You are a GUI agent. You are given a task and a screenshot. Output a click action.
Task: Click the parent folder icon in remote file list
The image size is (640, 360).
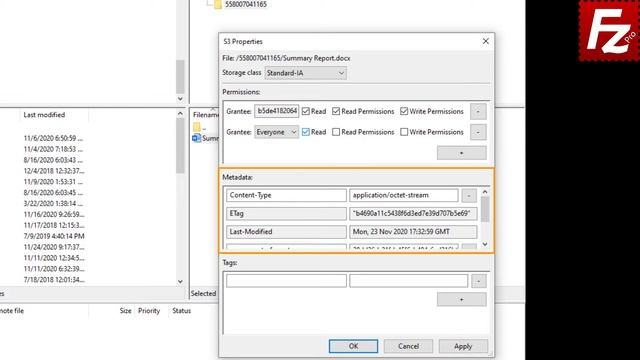tap(197, 127)
